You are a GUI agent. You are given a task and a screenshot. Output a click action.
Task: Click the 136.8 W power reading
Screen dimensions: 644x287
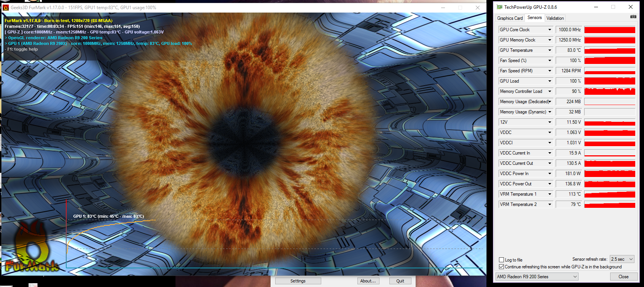(x=569, y=184)
